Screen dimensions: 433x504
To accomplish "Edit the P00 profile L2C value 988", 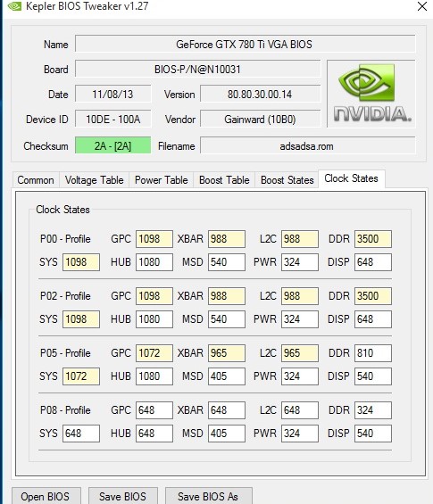I will point(300,239).
